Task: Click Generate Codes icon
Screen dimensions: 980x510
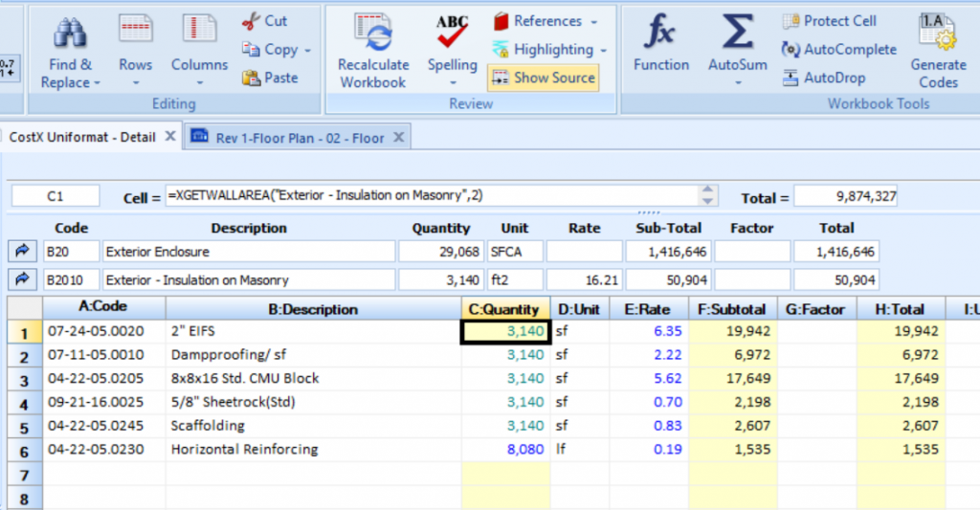Action: [938, 32]
